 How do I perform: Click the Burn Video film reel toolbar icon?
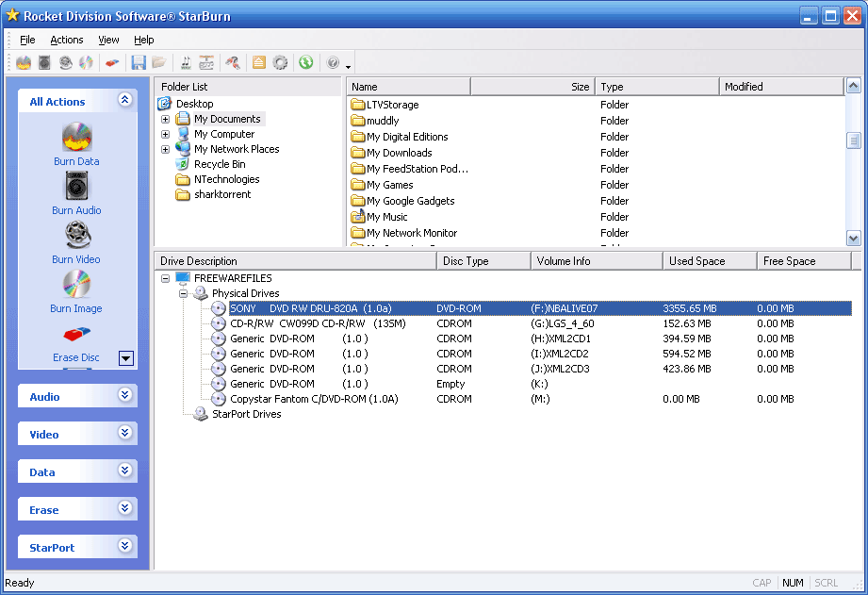pos(66,62)
